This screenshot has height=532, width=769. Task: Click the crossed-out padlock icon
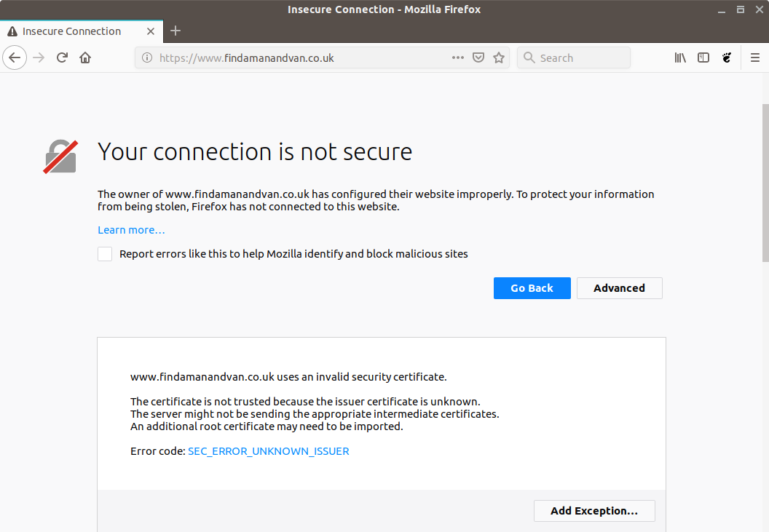60,156
